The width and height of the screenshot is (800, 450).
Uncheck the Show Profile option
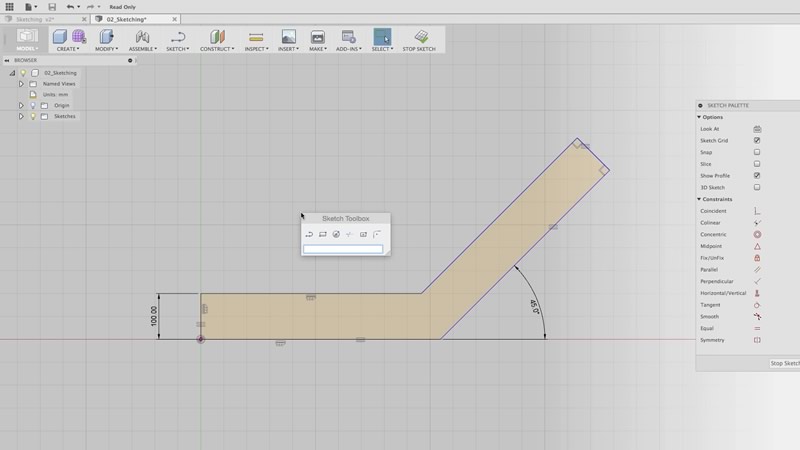[x=757, y=176]
